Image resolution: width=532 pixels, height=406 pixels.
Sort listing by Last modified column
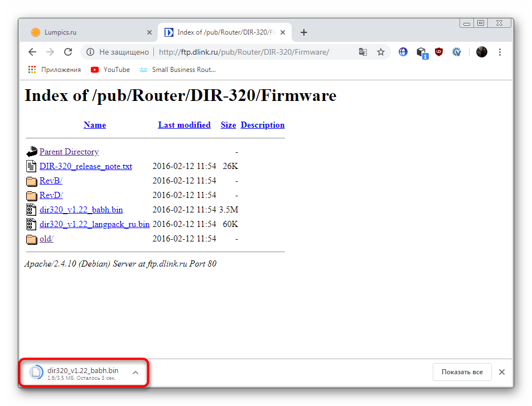[184, 125]
